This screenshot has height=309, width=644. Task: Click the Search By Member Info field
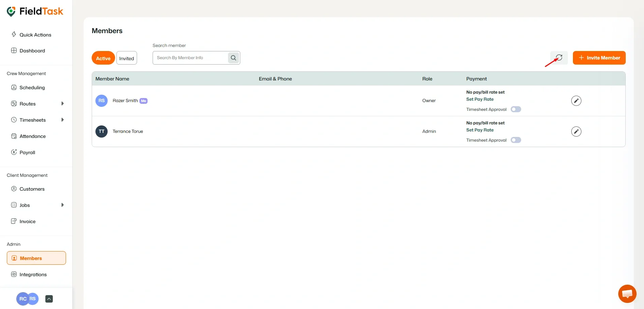(190, 57)
